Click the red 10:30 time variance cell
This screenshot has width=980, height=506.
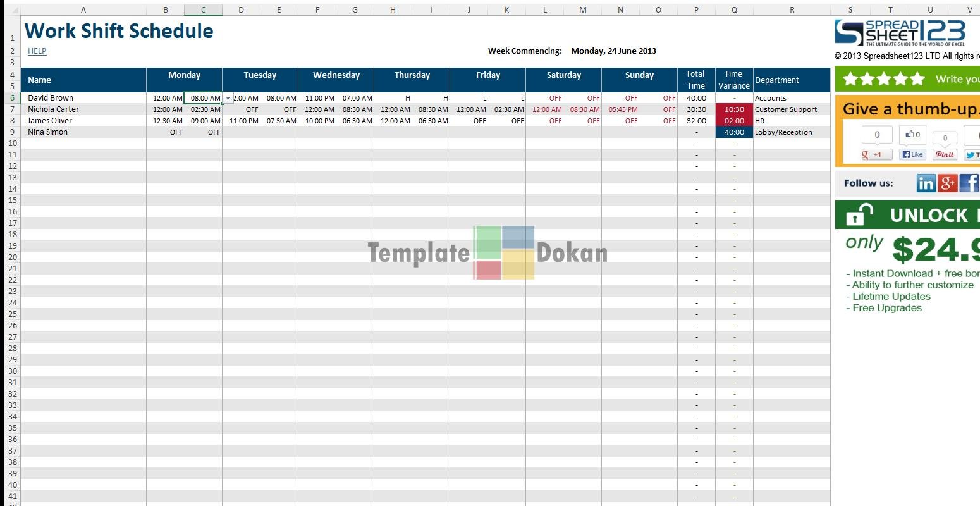pyautogui.click(x=734, y=109)
